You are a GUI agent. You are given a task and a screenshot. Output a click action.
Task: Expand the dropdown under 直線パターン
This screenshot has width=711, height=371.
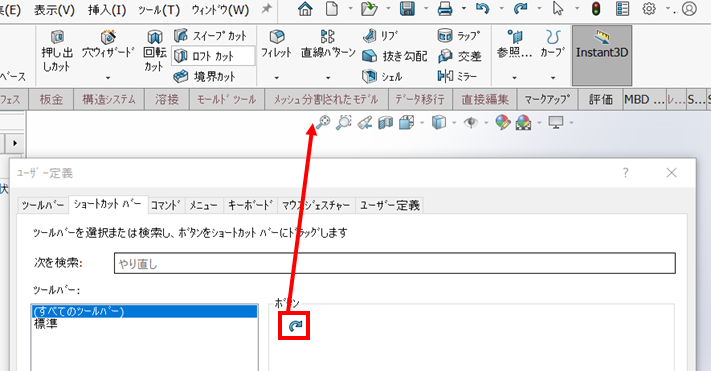point(328,78)
